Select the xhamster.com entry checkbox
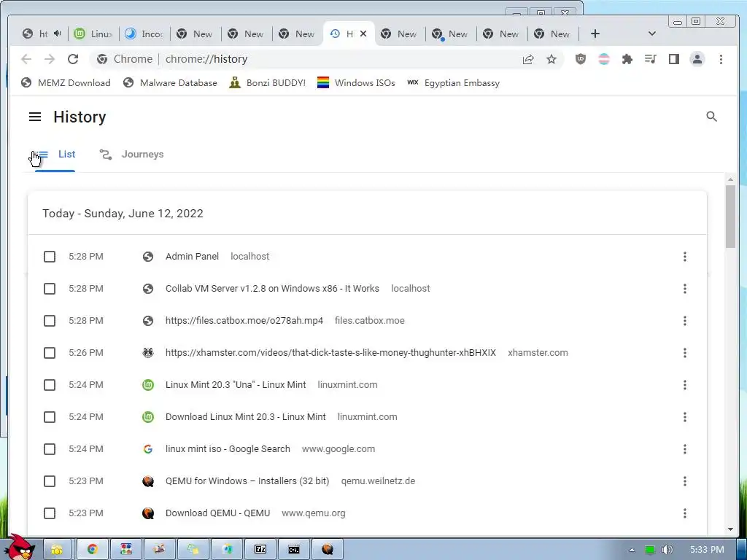 tap(50, 353)
